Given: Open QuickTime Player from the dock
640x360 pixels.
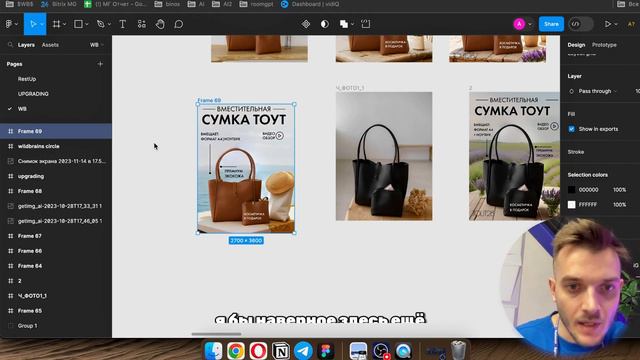Looking at the screenshot, I should pyautogui.click(x=403, y=351).
